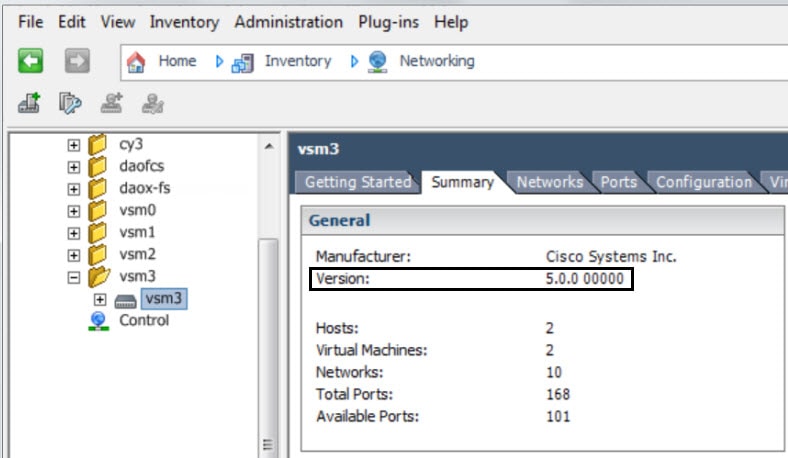
Task: Click the Inventory breadcrumb link
Action: click(297, 62)
